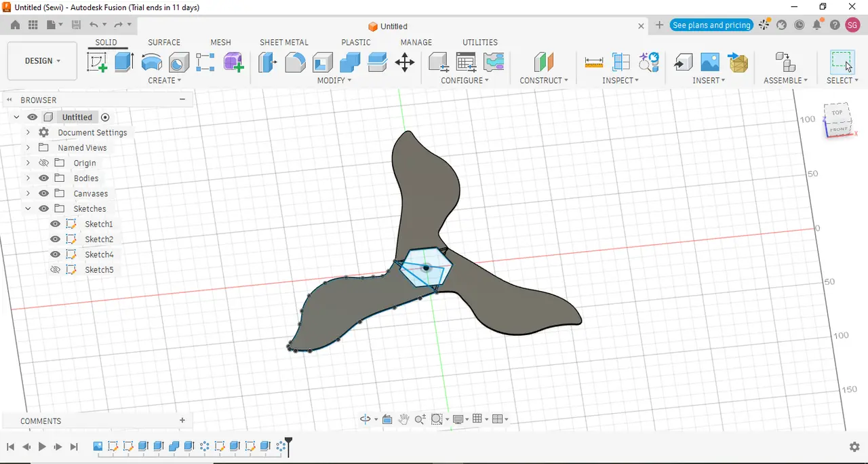Open the Assemble new component icon
The width and height of the screenshot is (868, 464).
click(x=785, y=62)
